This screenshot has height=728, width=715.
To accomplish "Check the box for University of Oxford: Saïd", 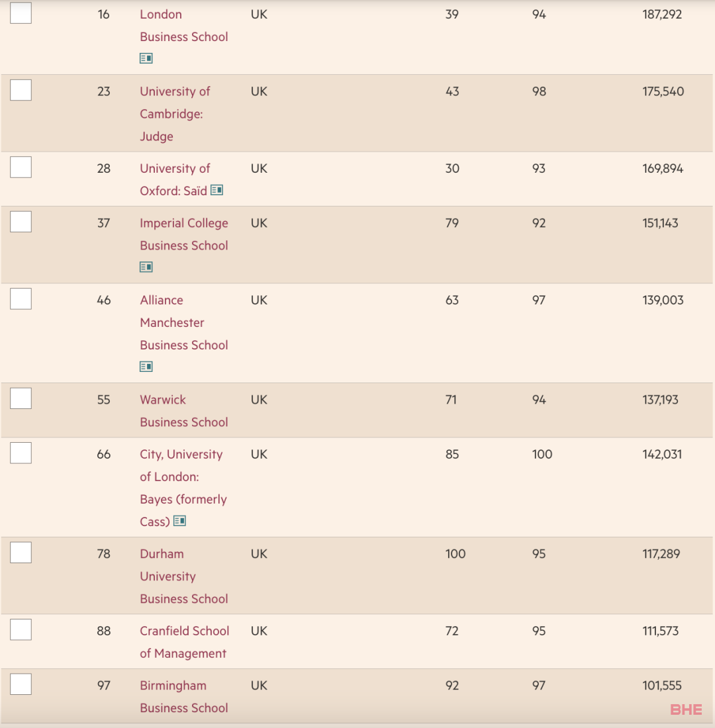I will [21, 167].
